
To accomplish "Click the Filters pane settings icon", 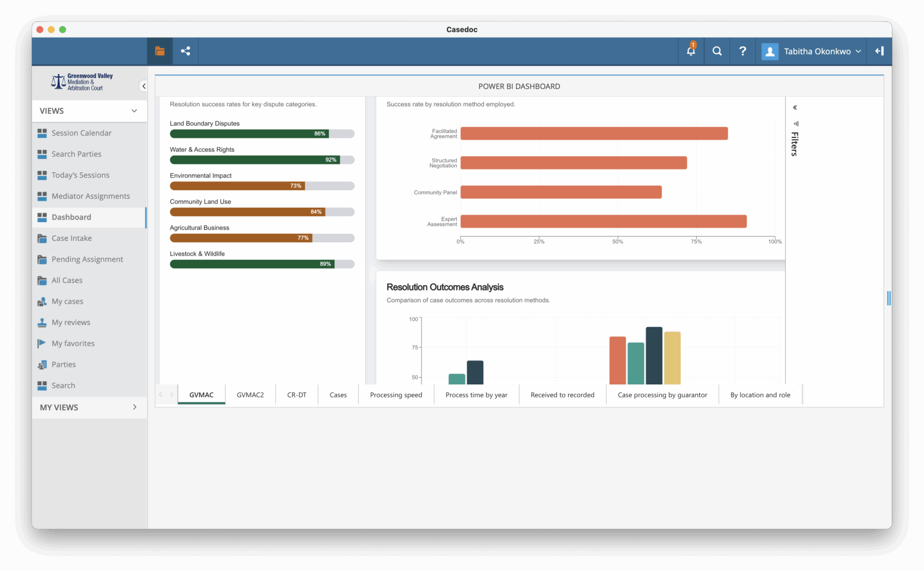I will pyautogui.click(x=796, y=124).
